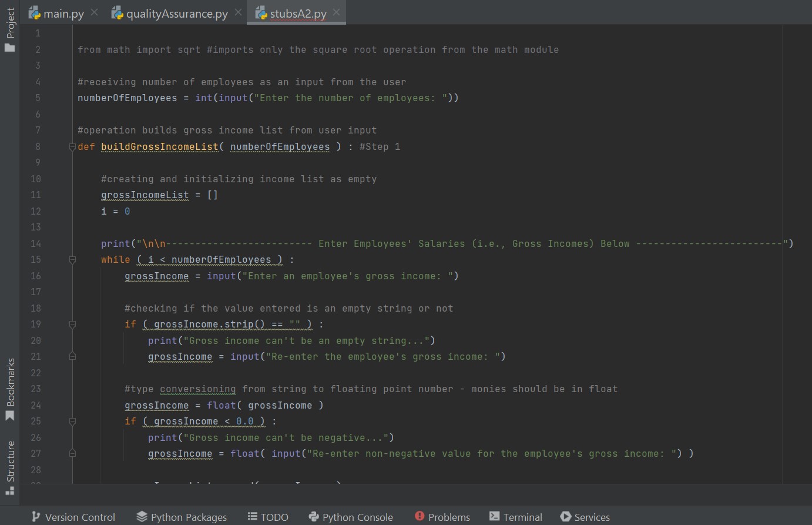Open the Python Console
812x525 pixels.
pyautogui.click(x=351, y=517)
